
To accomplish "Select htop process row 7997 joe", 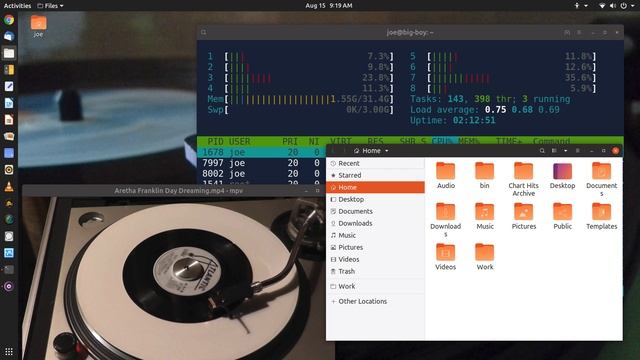I will click(262, 163).
